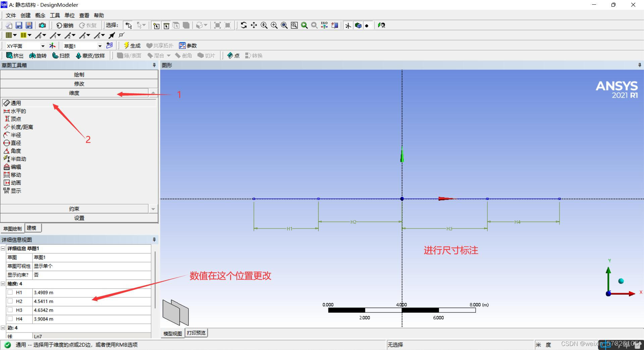Click the Generate (生成) lightning button

click(x=132, y=46)
